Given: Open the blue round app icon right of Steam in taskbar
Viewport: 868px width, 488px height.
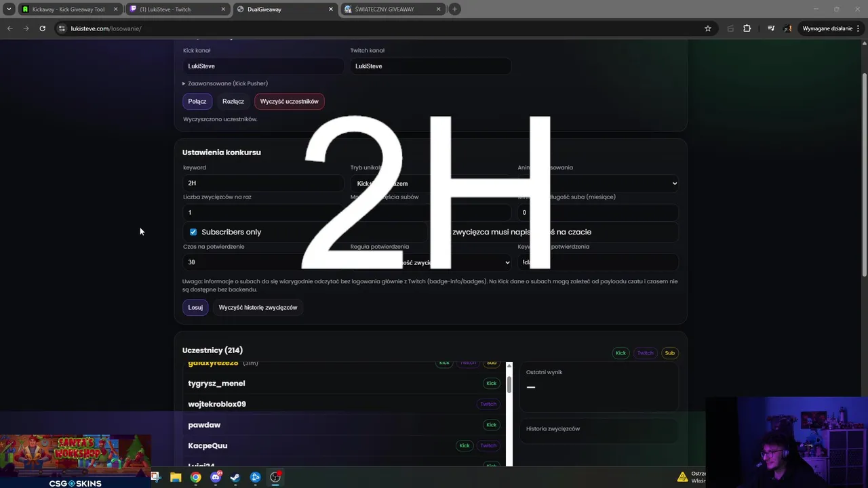Looking at the screenshot, I should (256, 477).
